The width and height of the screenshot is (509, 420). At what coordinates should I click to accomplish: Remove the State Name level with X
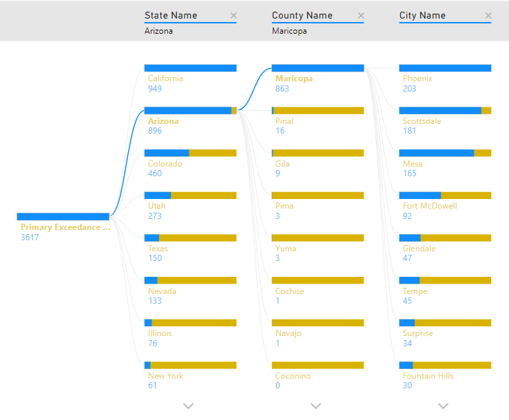click(x=233, y=16)
